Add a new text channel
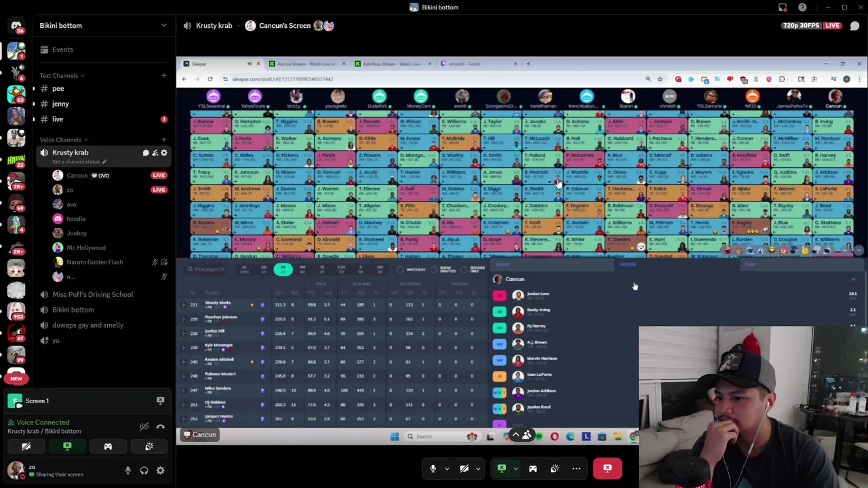Viewport: 868px width, 488px height. (163, 75)
